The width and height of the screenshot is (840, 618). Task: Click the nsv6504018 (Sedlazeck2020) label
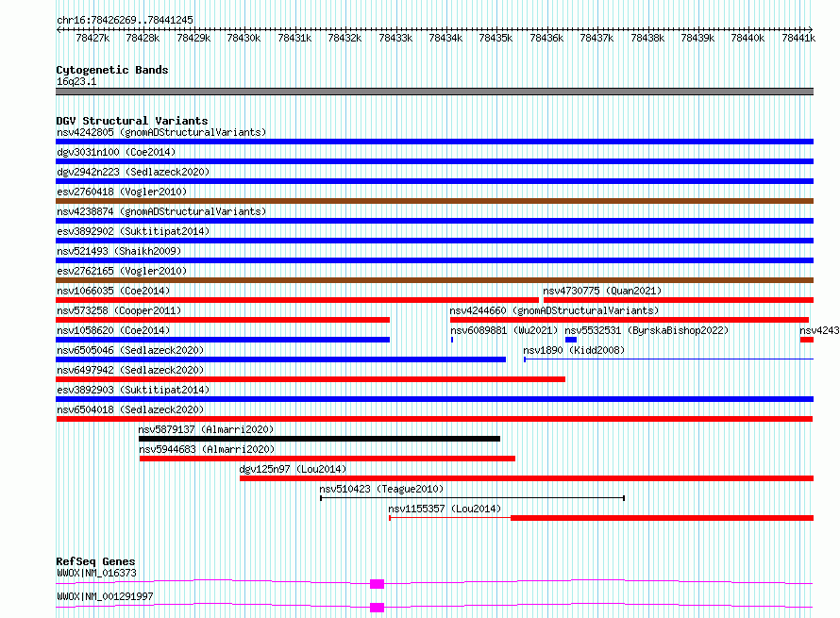pyautogui.click(x=130, y=409)
